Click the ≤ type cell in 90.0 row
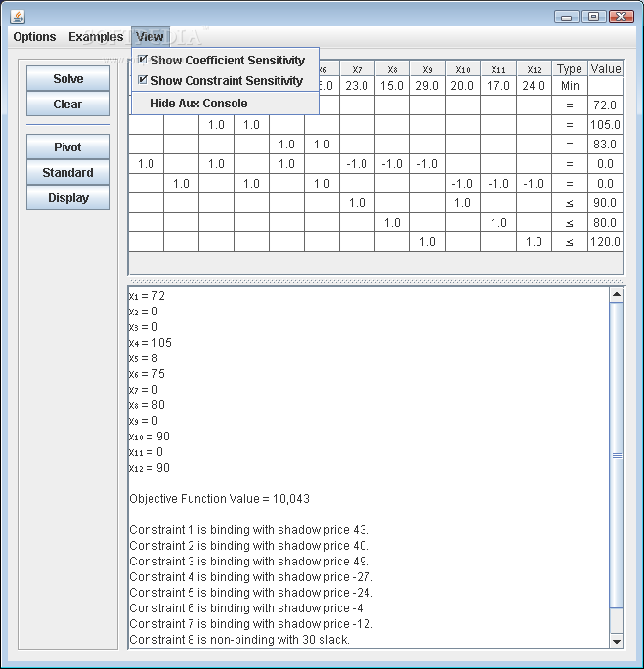The image size is (644, 669). [570, 203]
